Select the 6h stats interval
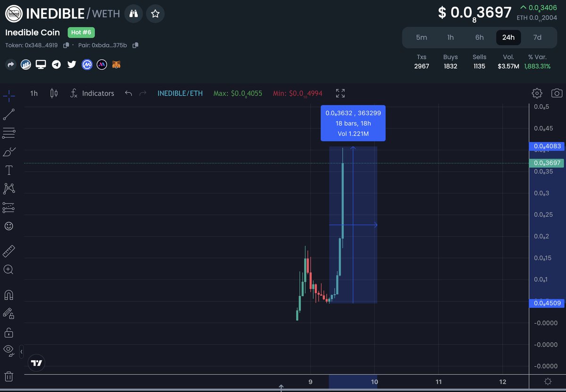 click(479, 38)
